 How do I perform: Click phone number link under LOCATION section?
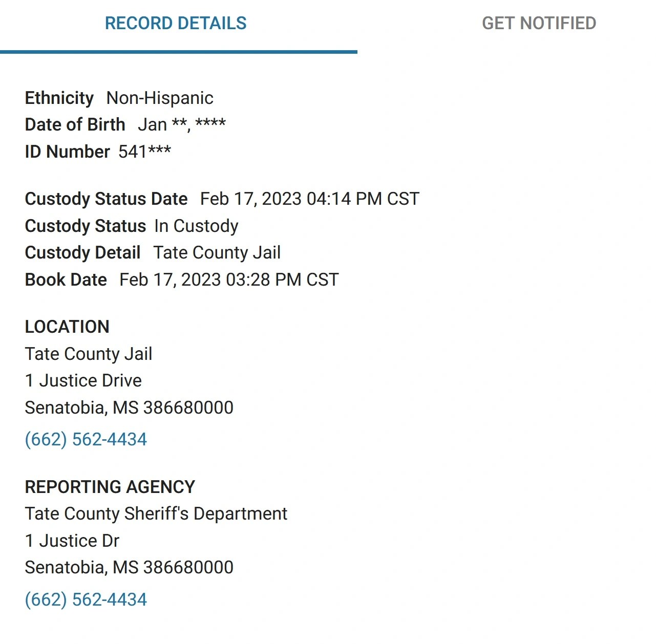pos(86,440)
